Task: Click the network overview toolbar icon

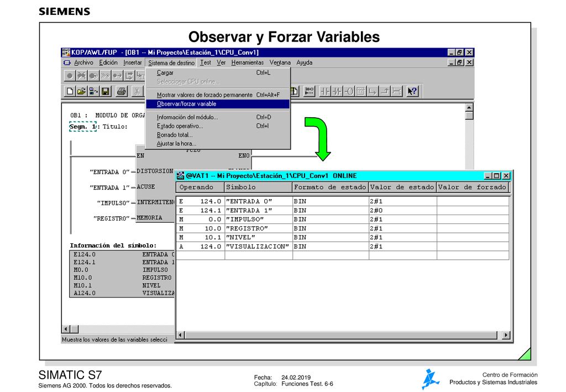Action: tap(310, 91)
